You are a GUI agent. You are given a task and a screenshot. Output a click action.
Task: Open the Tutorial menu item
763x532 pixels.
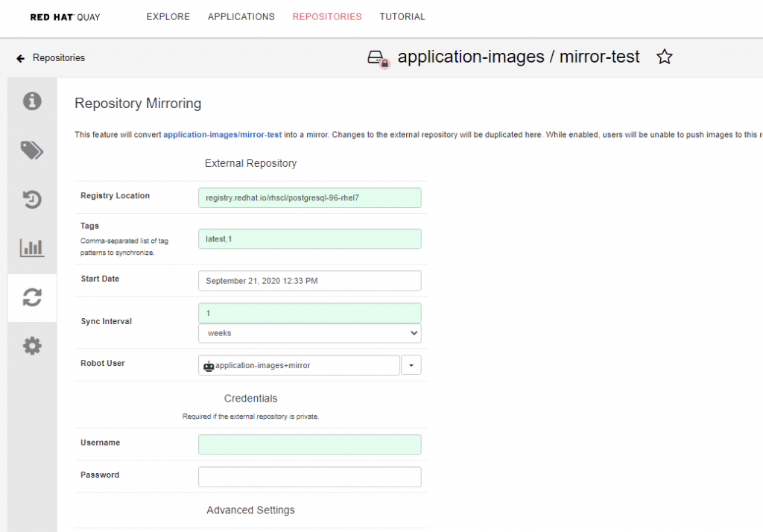(402, 16)
